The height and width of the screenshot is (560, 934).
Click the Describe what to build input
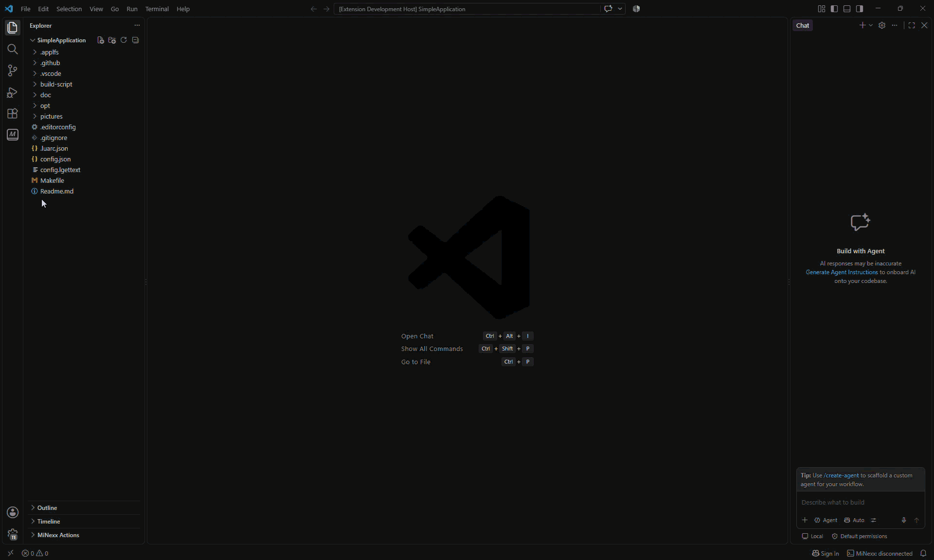pos(860,502)
